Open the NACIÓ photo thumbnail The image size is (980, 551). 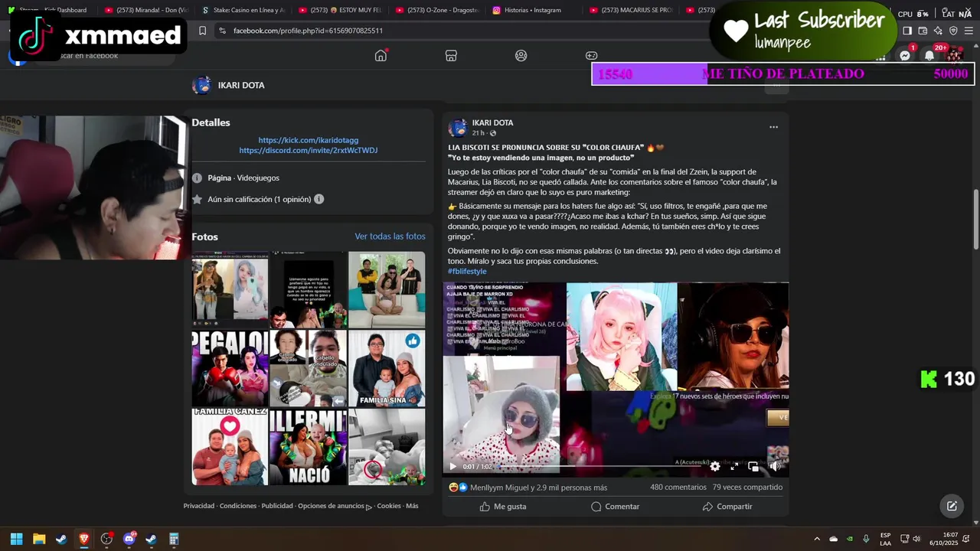pyautogui.click(x=308, y=447)
